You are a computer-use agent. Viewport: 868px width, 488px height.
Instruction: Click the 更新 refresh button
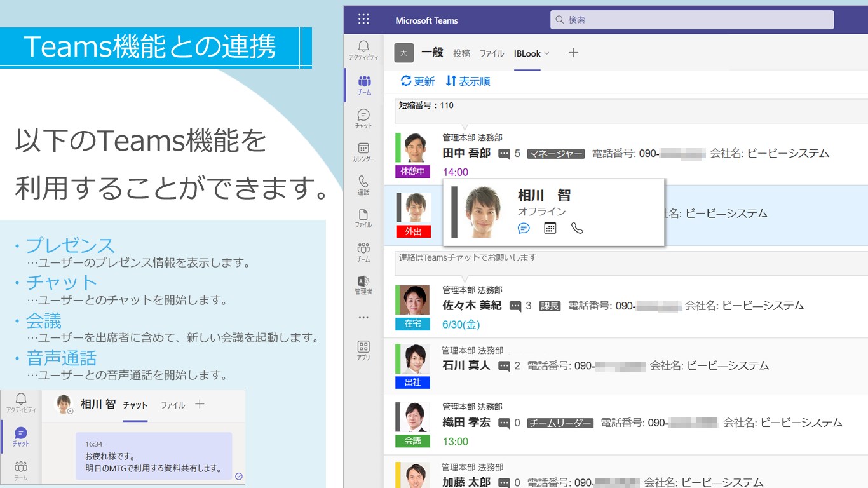tap(417, 81)
